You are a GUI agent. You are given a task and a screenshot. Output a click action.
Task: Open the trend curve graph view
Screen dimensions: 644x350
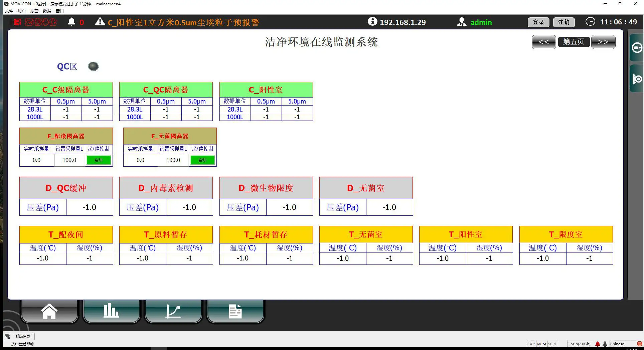point(173,311)
